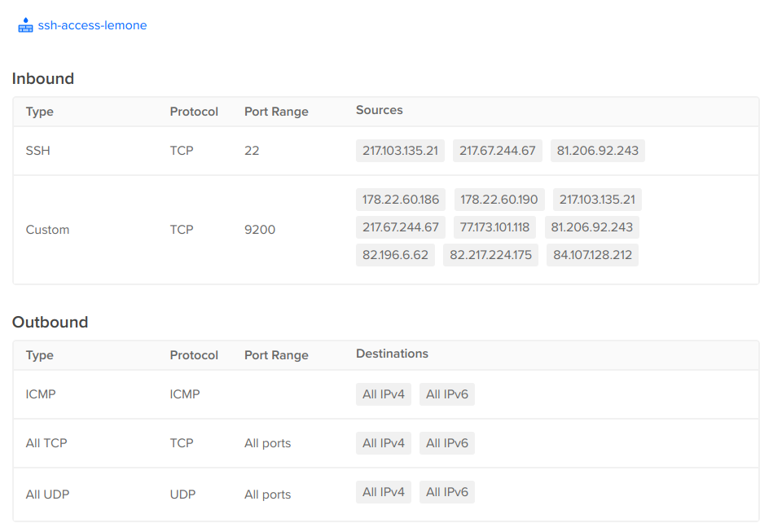Click the firewall icon beside ssh-access-lemone
The width and height of the screenshot is (773, 532).
coord(24,24)
